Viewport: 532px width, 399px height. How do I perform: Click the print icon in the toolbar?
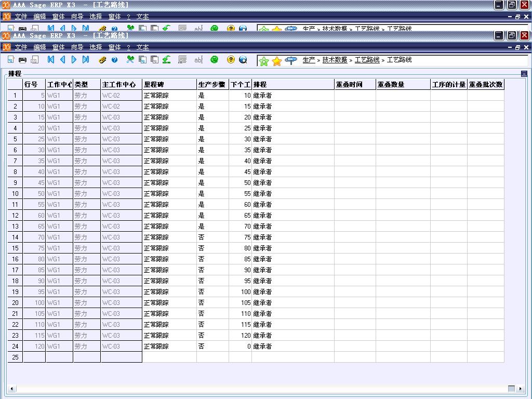[22, 60]
